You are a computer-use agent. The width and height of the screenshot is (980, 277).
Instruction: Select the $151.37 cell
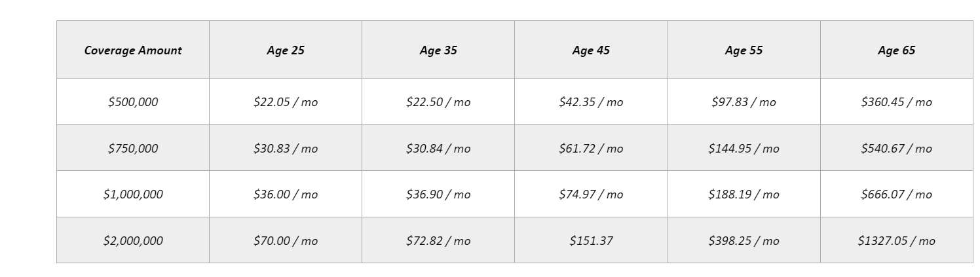[591, 241]
